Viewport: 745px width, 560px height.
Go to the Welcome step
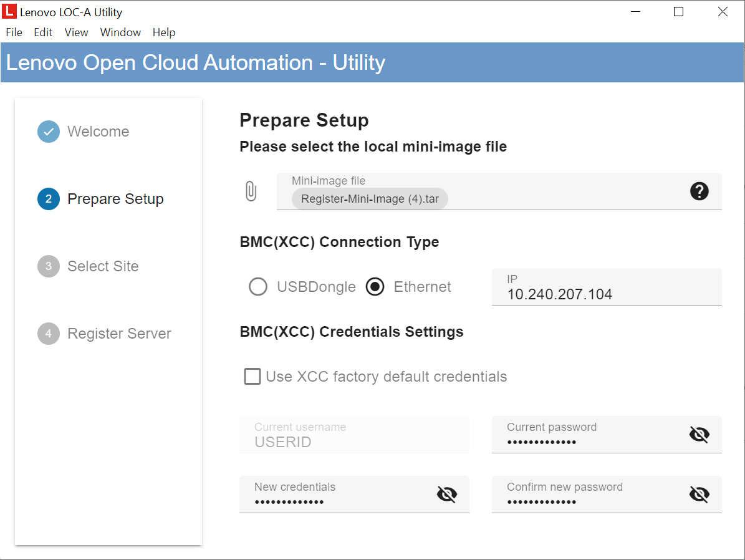point(99,132)
